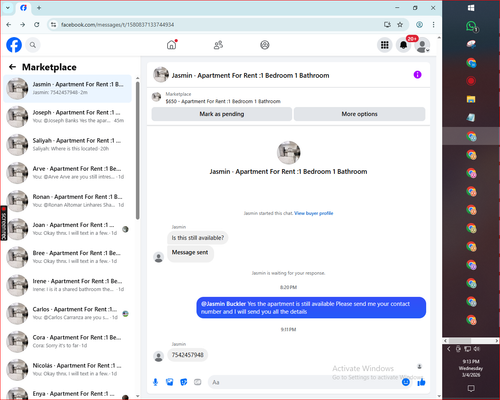The height and width of the screenshot is (400, 500).
Task: Show hidden tray icons chevron
Action: tap(449, 349)
